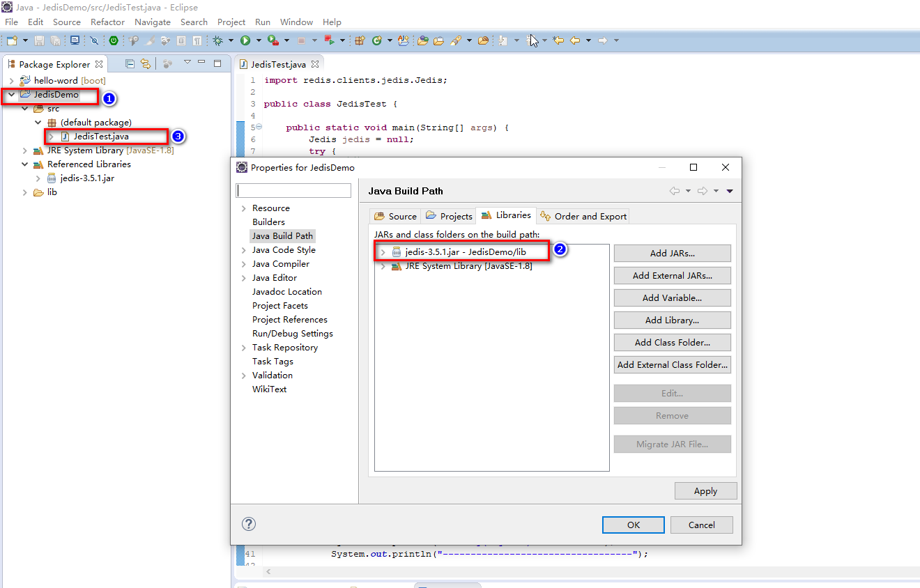Image resolution: width=920 pixels, height=588 pixels.
Task: Expand jedis-3.5.1.jar under build path list
Action: point(383,253)
